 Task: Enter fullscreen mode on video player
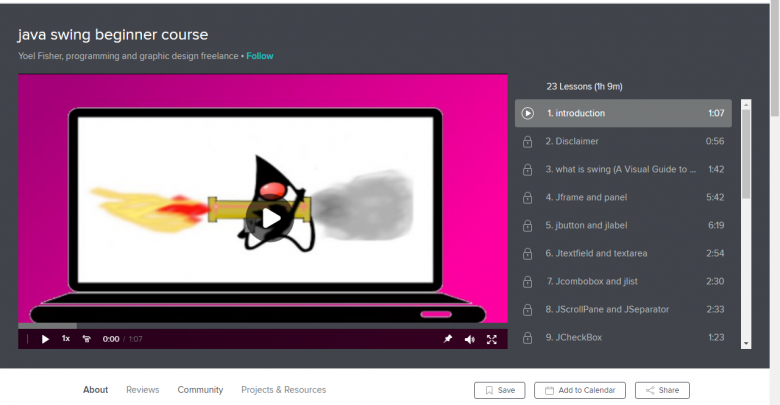pyautogui.click(x=491, y=339)
